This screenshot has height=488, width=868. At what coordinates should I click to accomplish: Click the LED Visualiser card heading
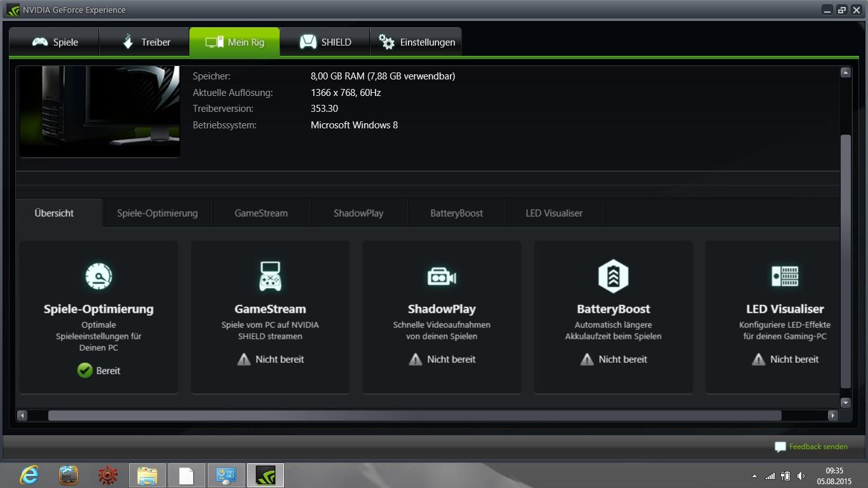pyautogui.click(x=785, y=309)
